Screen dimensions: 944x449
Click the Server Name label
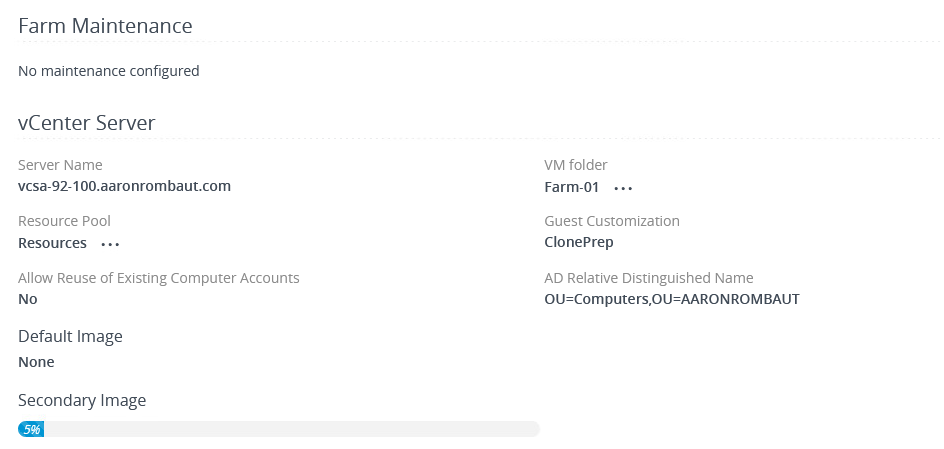(x=60, y=165)
